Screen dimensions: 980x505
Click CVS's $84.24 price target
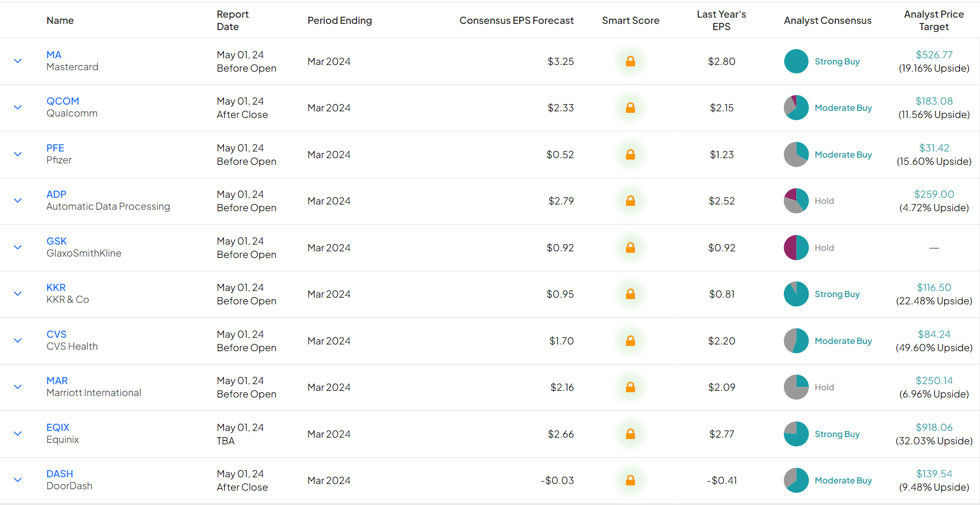(x=934, y=334)
